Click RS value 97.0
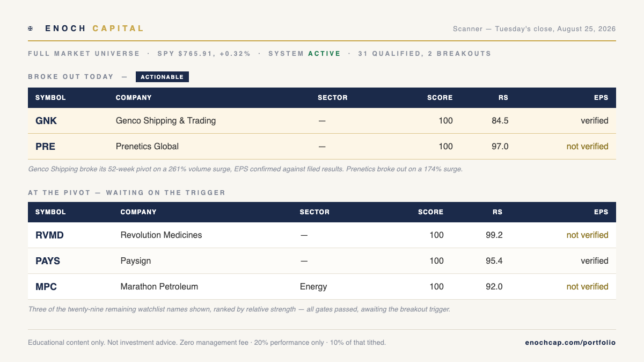This screenshot has width=644, height=362. click(x=500, y=147)
